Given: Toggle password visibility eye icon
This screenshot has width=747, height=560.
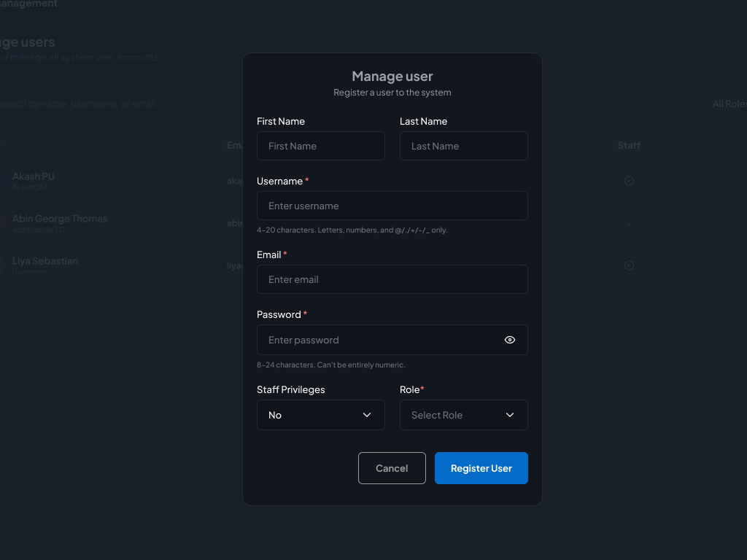Looking at the screenshot, I should coord(510,340).
